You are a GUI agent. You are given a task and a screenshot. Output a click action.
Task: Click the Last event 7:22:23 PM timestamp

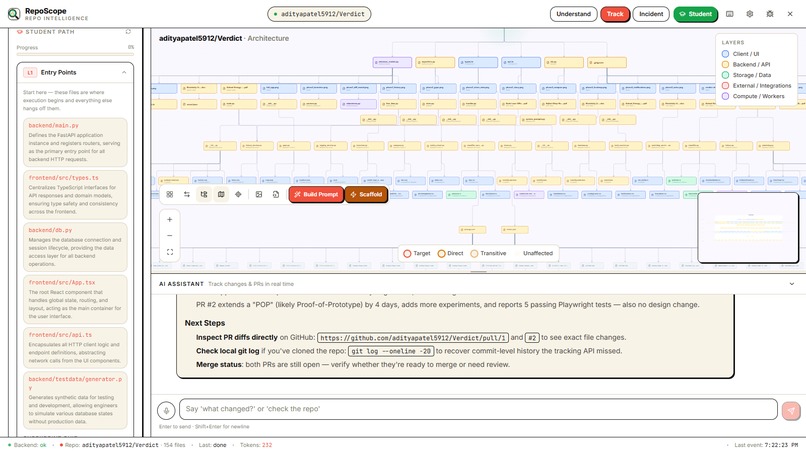pos(766,445)
